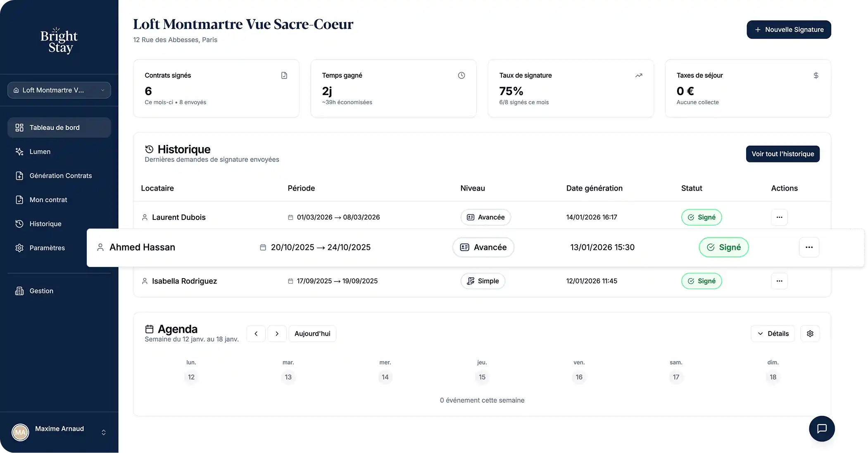Go to next week in Agenda
Screen dimensions: 868x453
[x=277, y=334]
